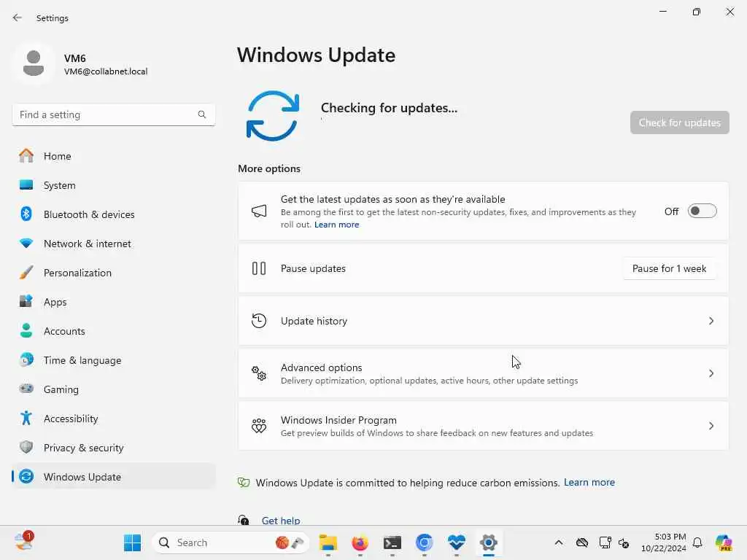
Task: Click the Settings gear icon on taskbar
Action: [x=489, y=542]
